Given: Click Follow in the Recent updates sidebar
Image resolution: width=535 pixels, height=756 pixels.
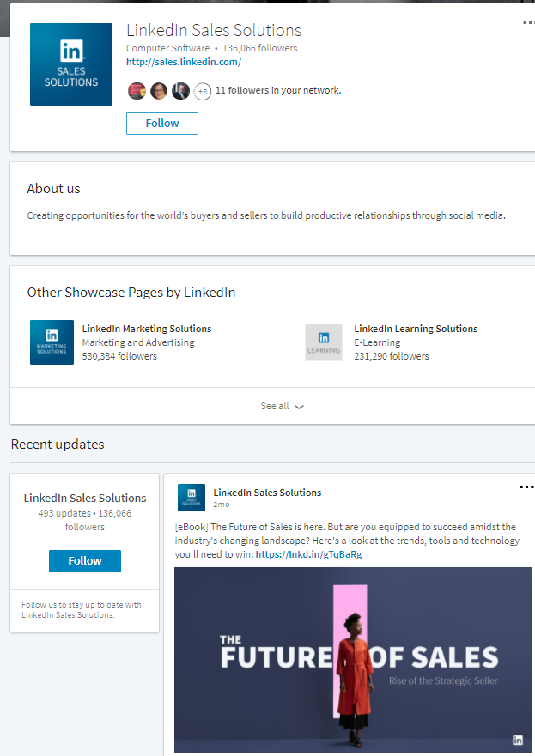Looking at the screenshot, I should [84, 560].
